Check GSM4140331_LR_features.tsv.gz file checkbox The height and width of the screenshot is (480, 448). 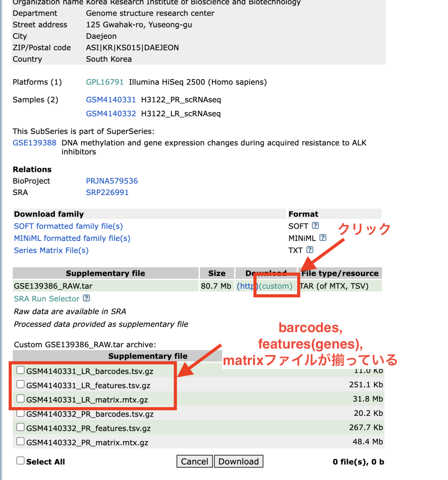pos(20,384)
